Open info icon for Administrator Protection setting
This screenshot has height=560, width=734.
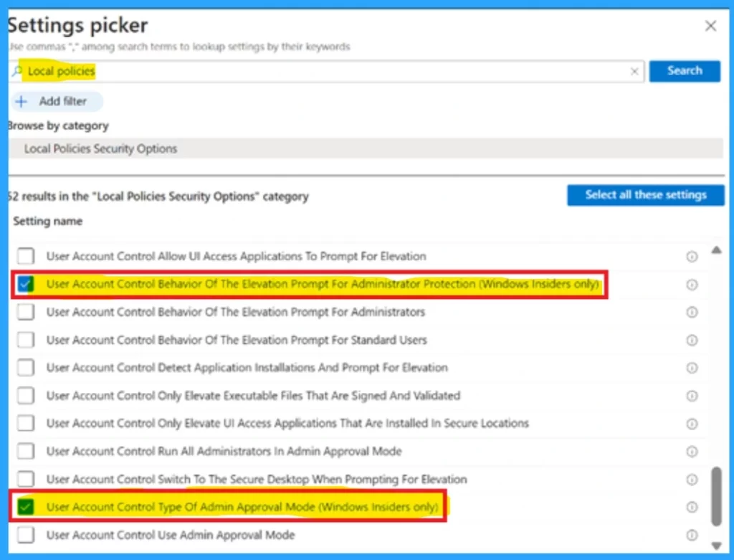[x=692, y=285]
